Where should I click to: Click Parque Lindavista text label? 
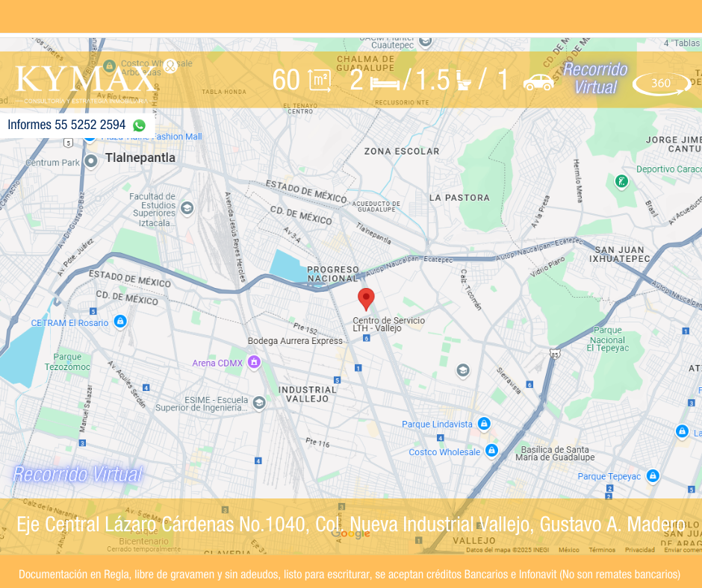437,425
